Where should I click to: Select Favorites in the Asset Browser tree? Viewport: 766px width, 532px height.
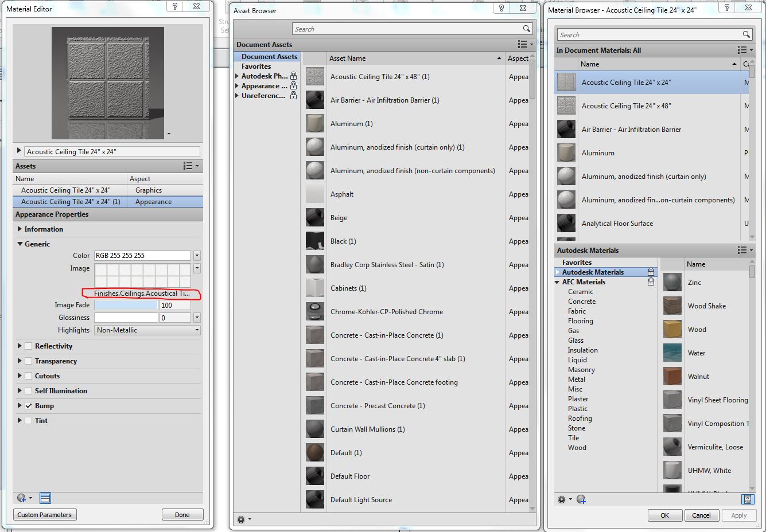(x=256, y=66)
